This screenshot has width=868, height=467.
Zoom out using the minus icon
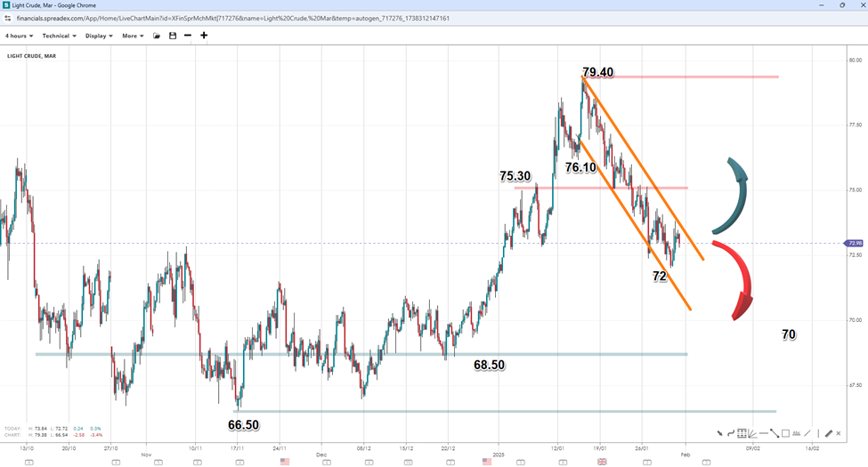click(x=188, y=36)
